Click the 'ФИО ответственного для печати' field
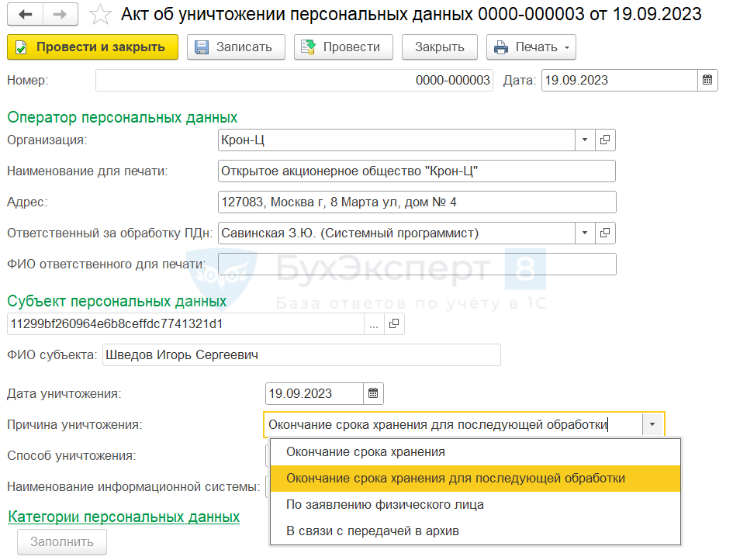 point(417,264)
